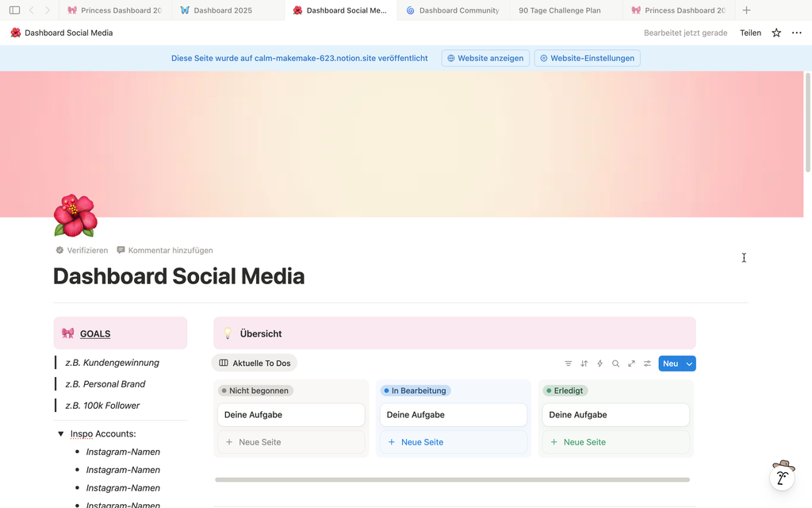Star this page as favorite
812x508 pixels.
tap(776, 33)
